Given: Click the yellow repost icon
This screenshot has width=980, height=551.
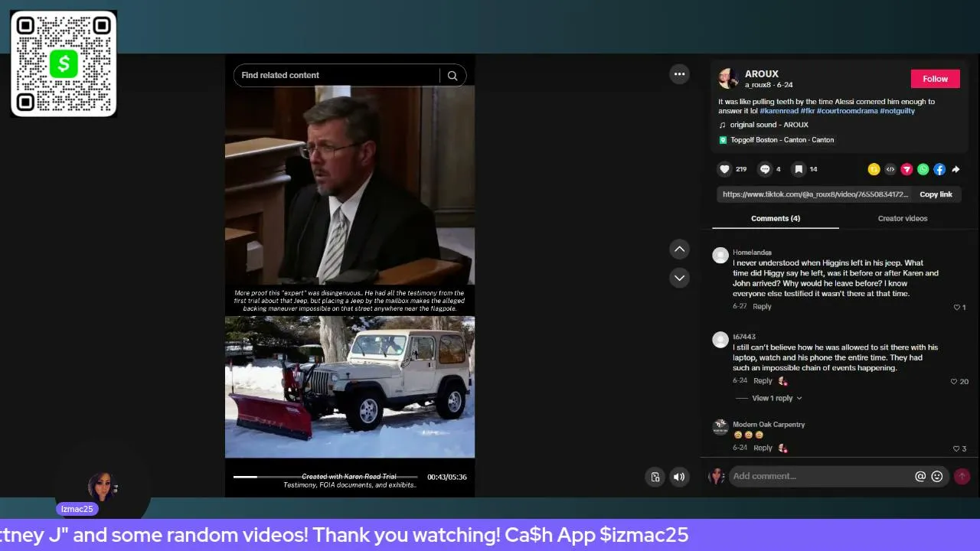Looking at the screenshot, I should click(874, 169).
